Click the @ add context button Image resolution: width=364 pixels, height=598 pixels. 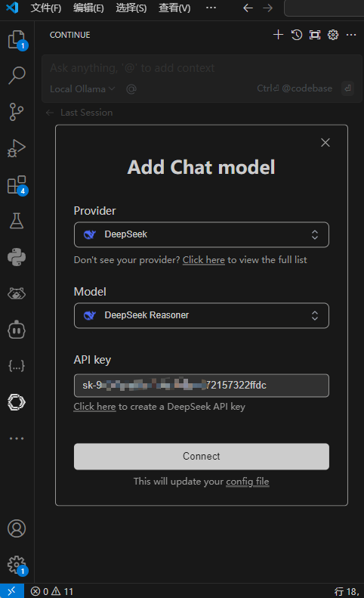point(131,89)
